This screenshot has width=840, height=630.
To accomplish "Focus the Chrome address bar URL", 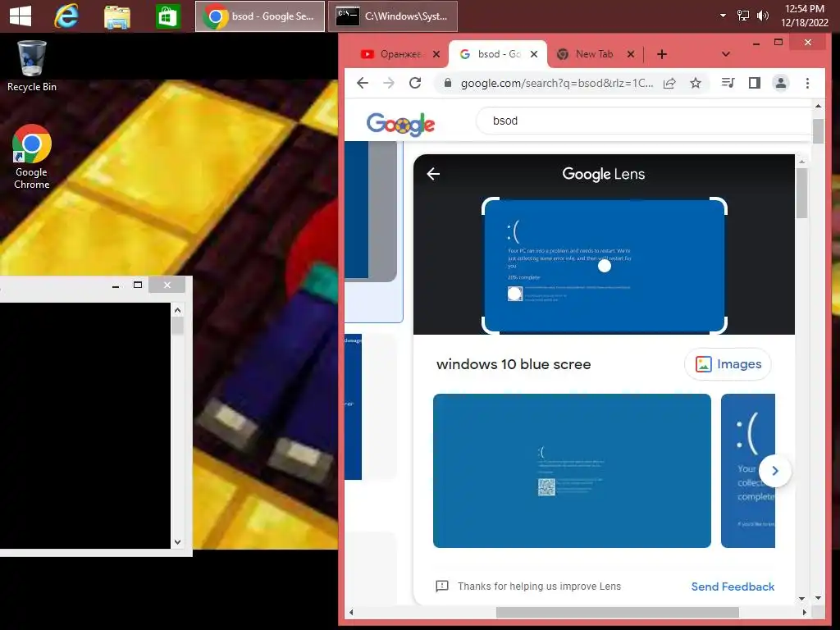I will (557, 83).
